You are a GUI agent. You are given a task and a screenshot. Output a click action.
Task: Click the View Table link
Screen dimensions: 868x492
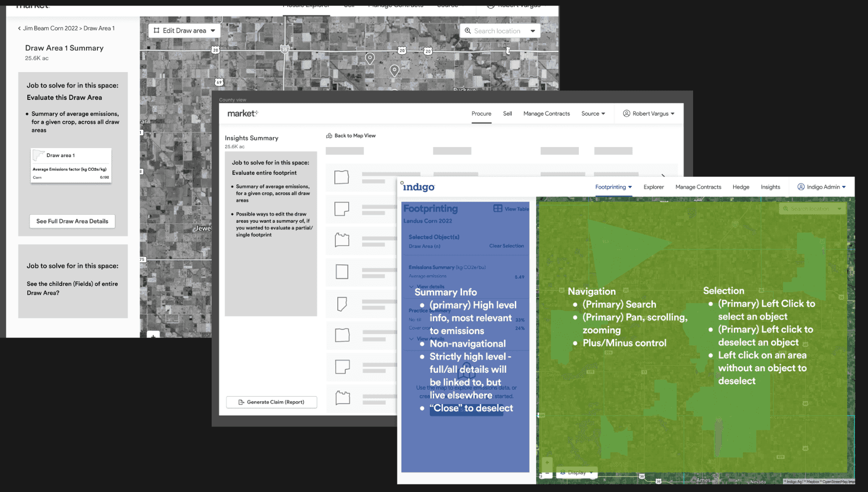pos(517,209)
